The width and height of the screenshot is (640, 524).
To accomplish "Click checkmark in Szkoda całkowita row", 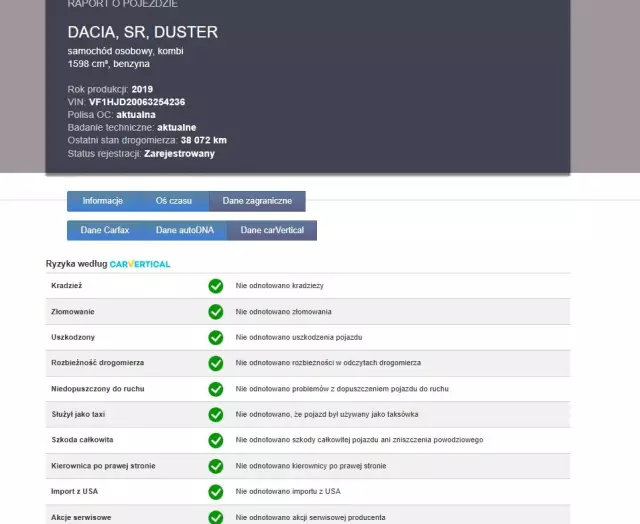I will 216,440.
